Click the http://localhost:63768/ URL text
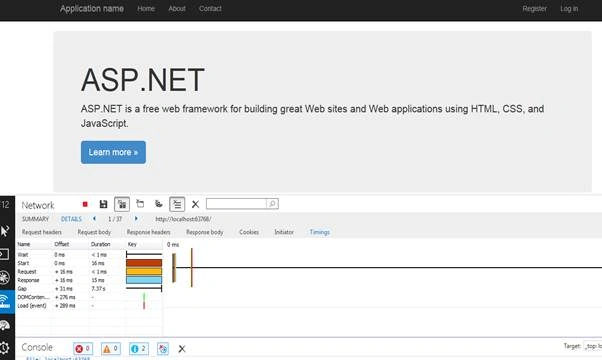Screen dimensions: 602x360 183,219
